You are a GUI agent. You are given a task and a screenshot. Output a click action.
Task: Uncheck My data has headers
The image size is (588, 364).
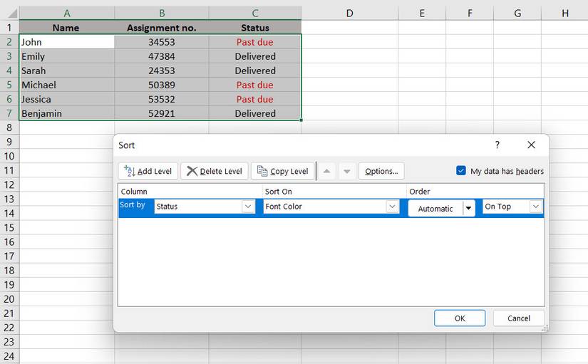click(x=461, y=171)
